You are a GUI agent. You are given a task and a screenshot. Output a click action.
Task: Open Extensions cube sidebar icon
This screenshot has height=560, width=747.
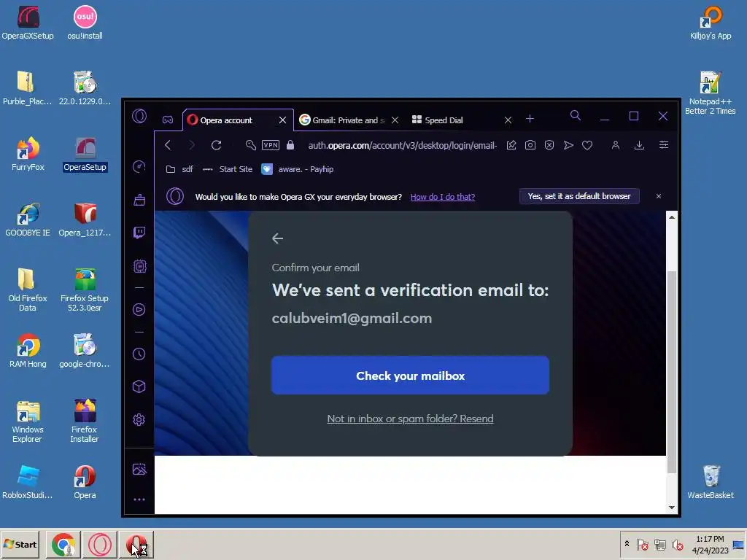(x=139, y=386)
